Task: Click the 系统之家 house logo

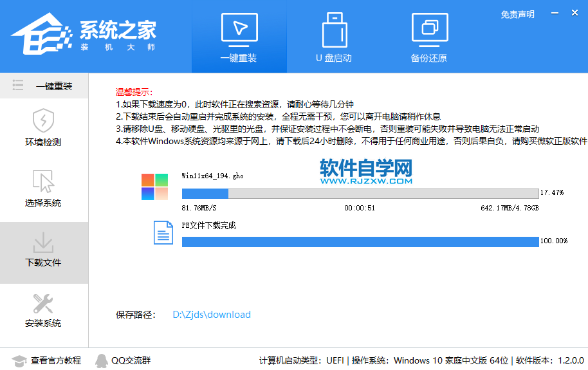Action: [42, 33]
